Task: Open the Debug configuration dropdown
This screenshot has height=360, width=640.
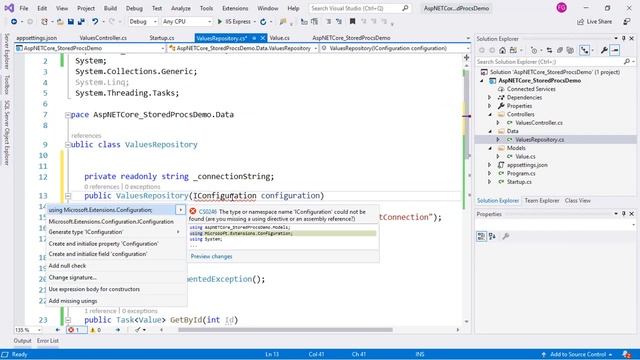Action: pyautogui.click(x=143, y=22)
